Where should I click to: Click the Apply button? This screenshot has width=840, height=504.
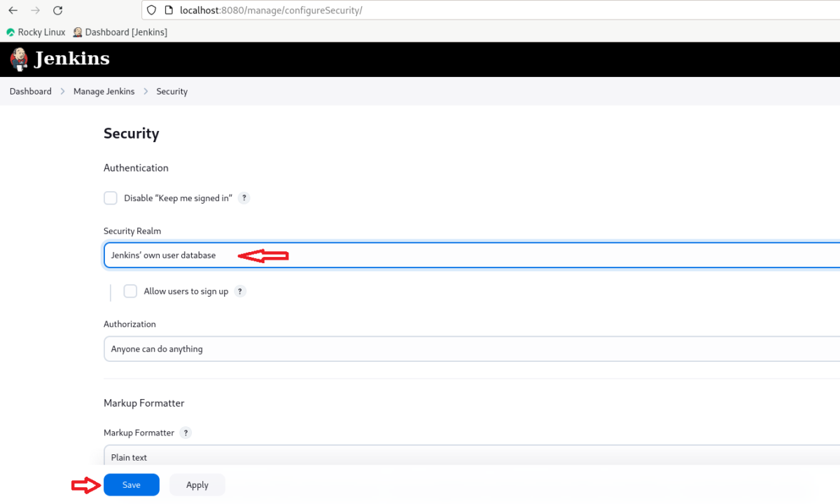coord(197,484)
